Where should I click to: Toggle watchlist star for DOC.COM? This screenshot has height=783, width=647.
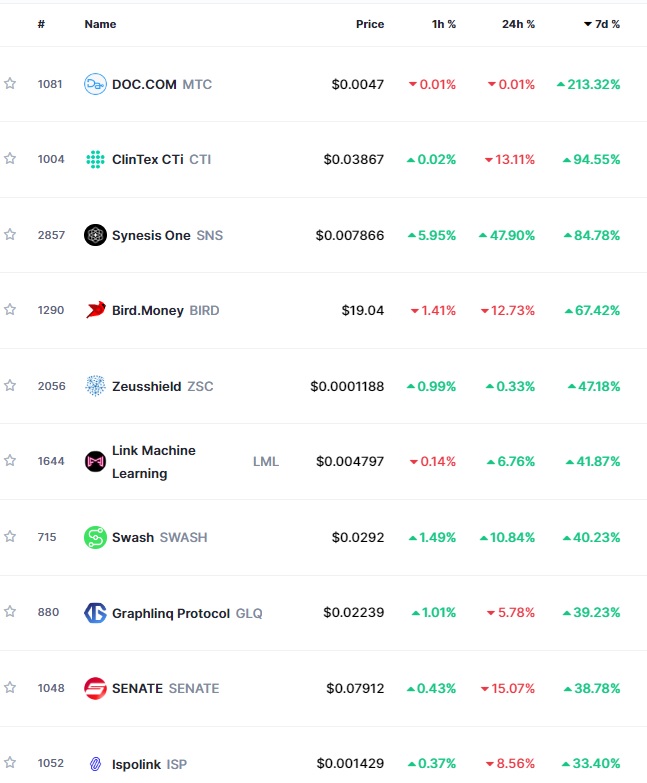(x=10, y=83)
